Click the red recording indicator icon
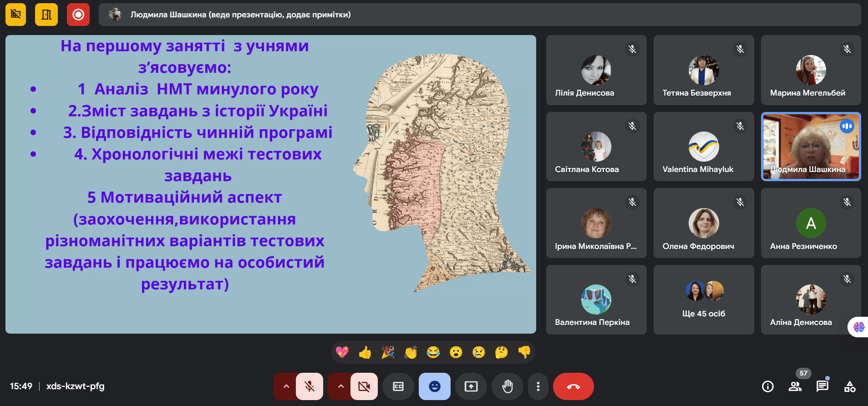Viewport: 868px width, 406px height. click(78, 15)
